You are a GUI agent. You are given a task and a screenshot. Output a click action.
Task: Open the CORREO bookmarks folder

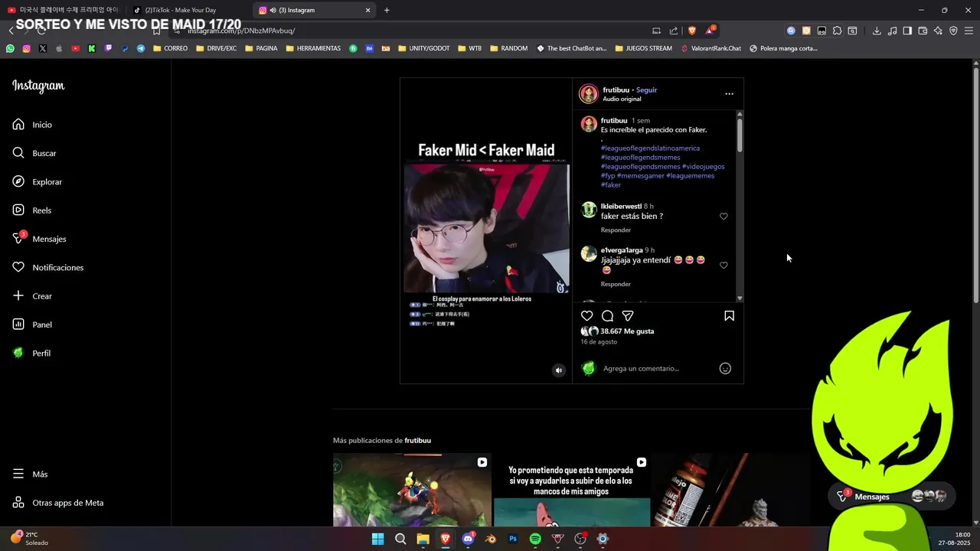click(x=170, y=48)
